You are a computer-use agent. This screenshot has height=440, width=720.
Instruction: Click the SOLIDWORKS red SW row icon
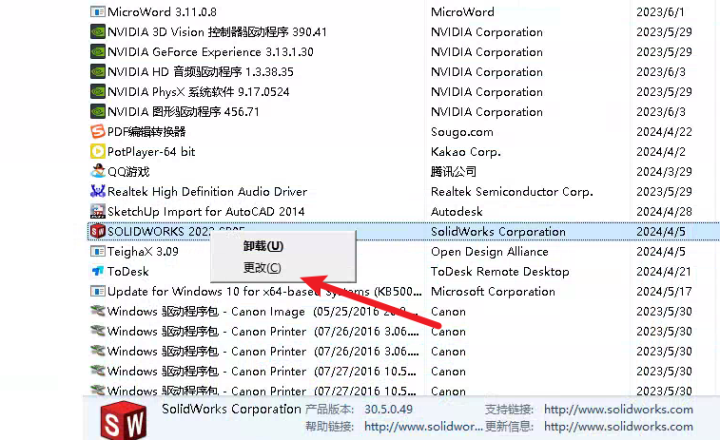tap(97, 231)
